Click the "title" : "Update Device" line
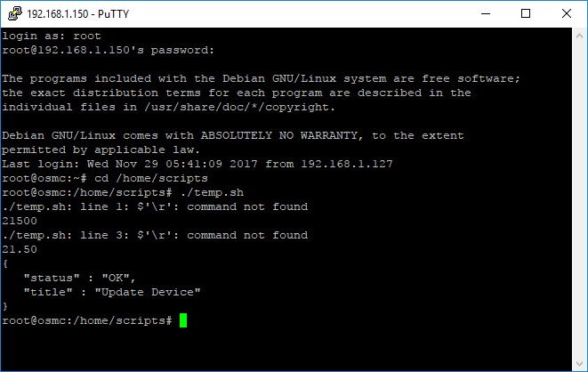The width and height of the screenshot is (588, 372). 112,292
